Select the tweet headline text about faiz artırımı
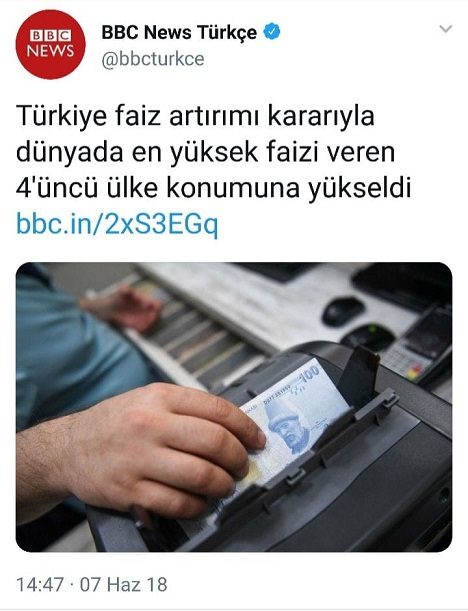Screen dimensions: 468x611 tap(214, 153)
